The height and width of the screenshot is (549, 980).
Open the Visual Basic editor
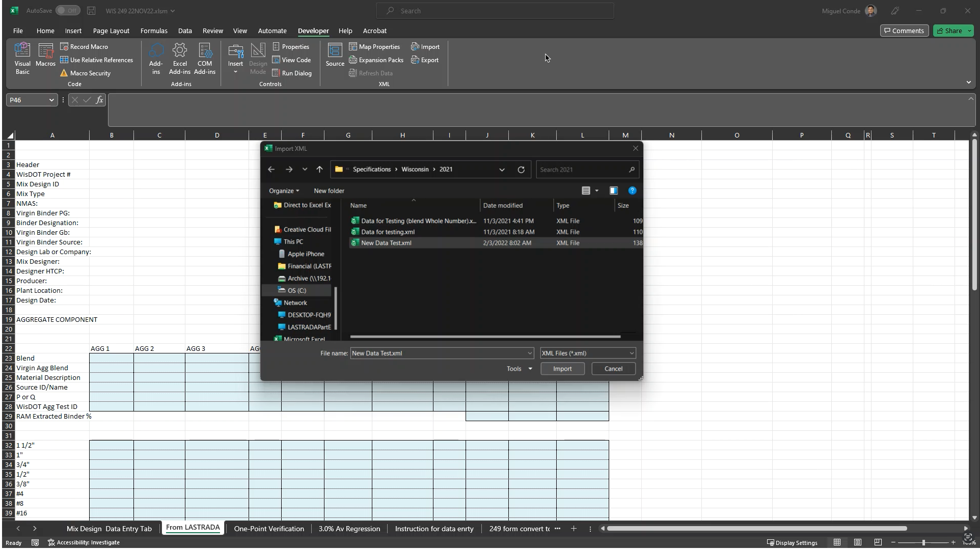22,59
